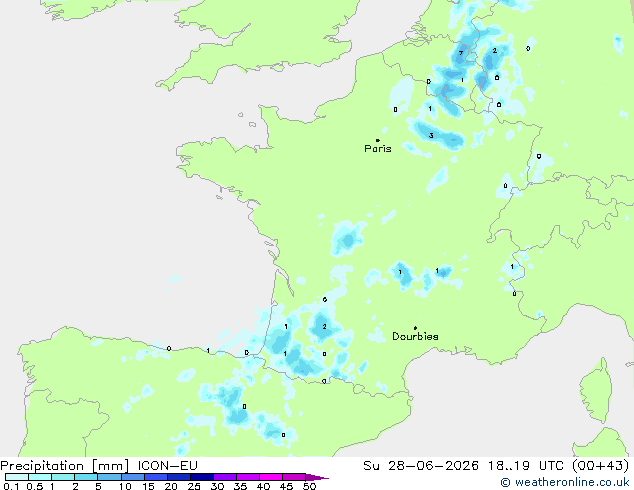
Task: Pick the 25–30 mm dark navy swatch
Action: (202, 477)
